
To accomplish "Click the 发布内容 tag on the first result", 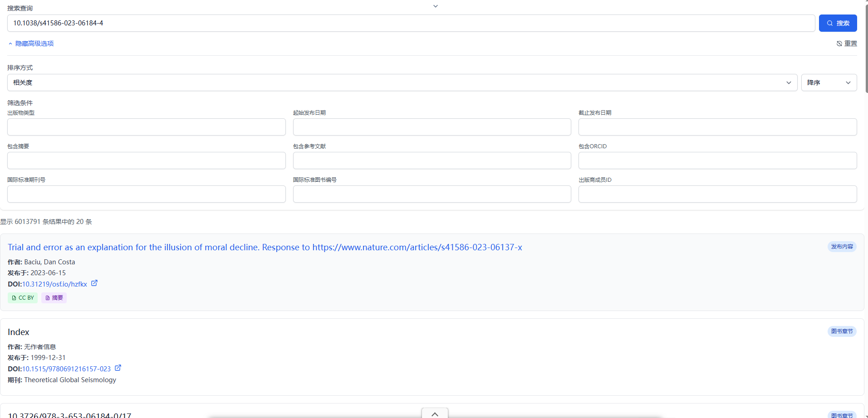I will (842, 247).
